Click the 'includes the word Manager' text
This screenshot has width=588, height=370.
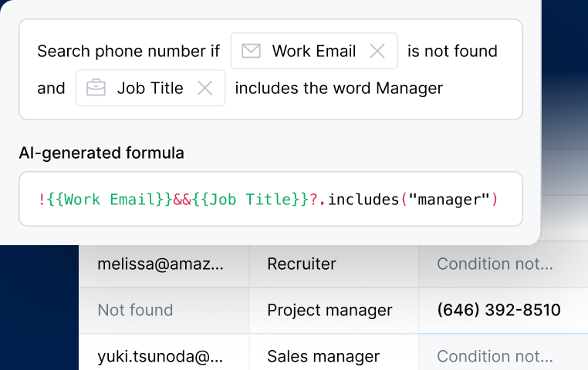tap(339, 88)
